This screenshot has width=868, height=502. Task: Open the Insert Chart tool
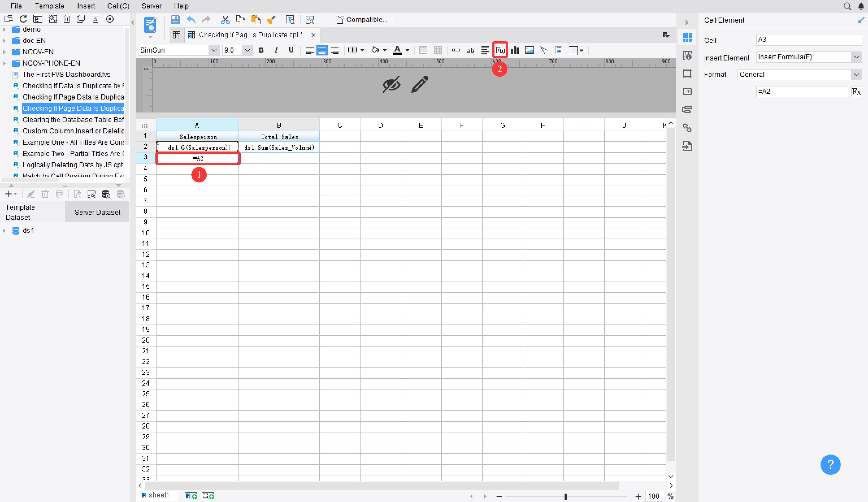point(515,50)
